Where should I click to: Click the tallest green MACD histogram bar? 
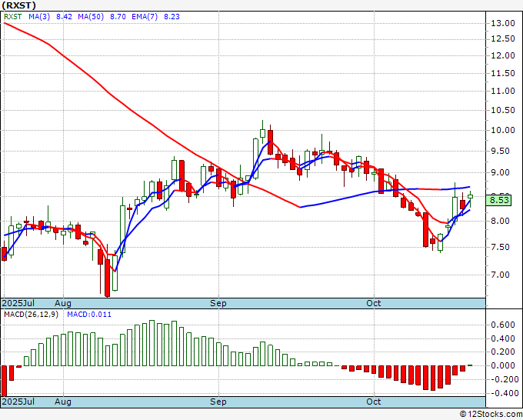pos(152,343)
